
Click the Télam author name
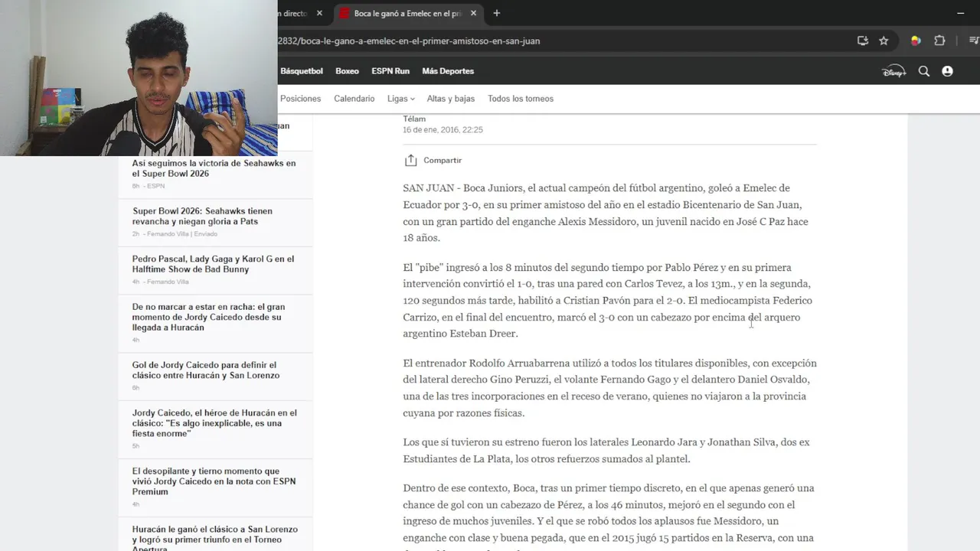click(x=414, y=119)
